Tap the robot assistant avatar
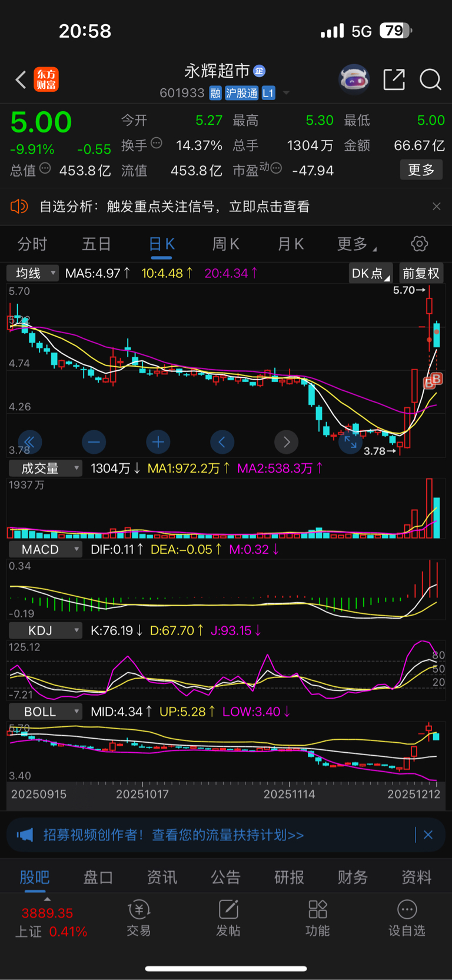The image size is (452, 980). click(354, 79)
